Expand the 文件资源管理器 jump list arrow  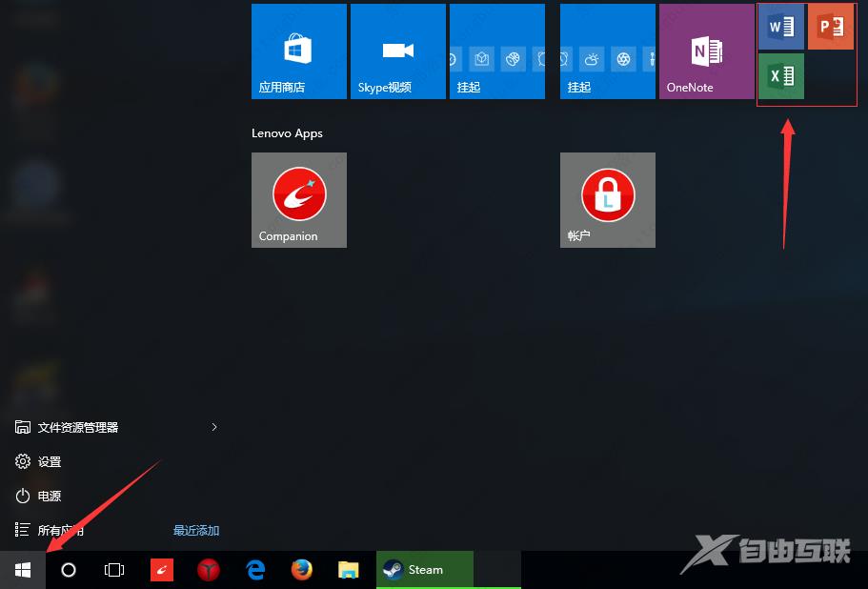pos(214,427)
